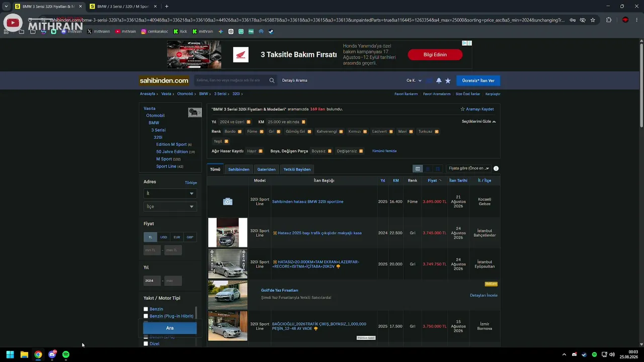Remove the Füme color filter chip
Image resolution: width=644 pixels, height=362 pixels.
(262, 132)
